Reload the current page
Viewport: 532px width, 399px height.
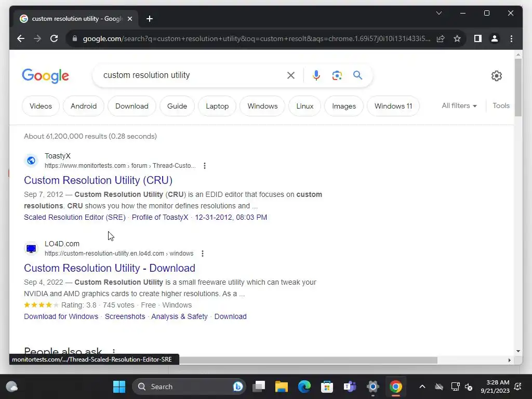coord(54,38)
